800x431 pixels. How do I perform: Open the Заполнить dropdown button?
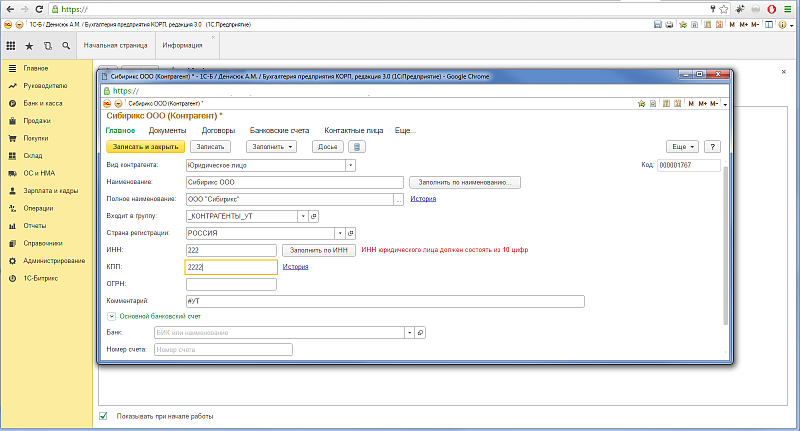[x=271, y=147]
